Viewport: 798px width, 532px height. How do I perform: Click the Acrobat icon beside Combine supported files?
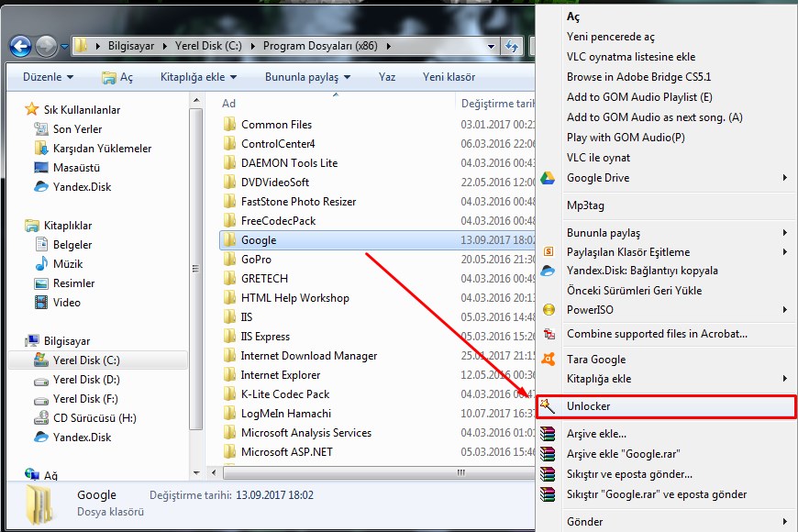549,335
